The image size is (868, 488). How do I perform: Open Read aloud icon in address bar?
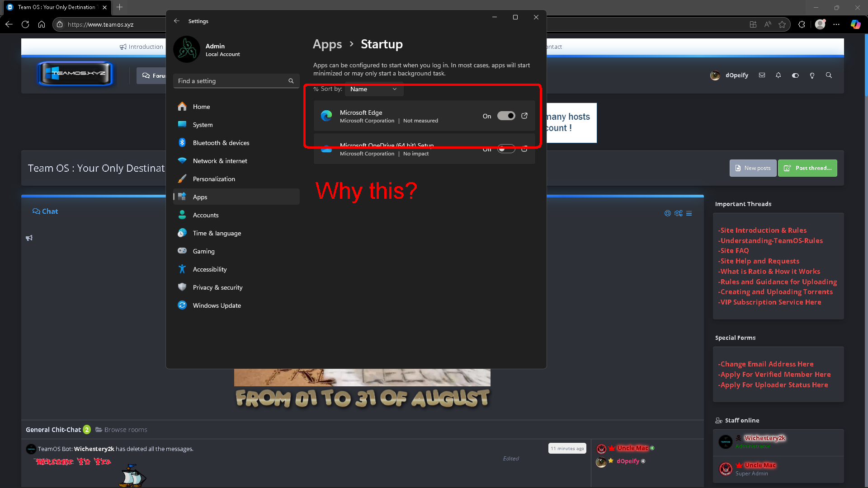click(x=768, y=24)
